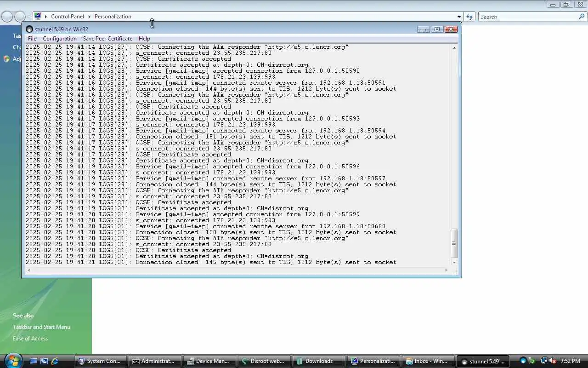Open Ease of Access link
Image resolution: width=588 pixels, height=368 pixels.
[30, 339]
